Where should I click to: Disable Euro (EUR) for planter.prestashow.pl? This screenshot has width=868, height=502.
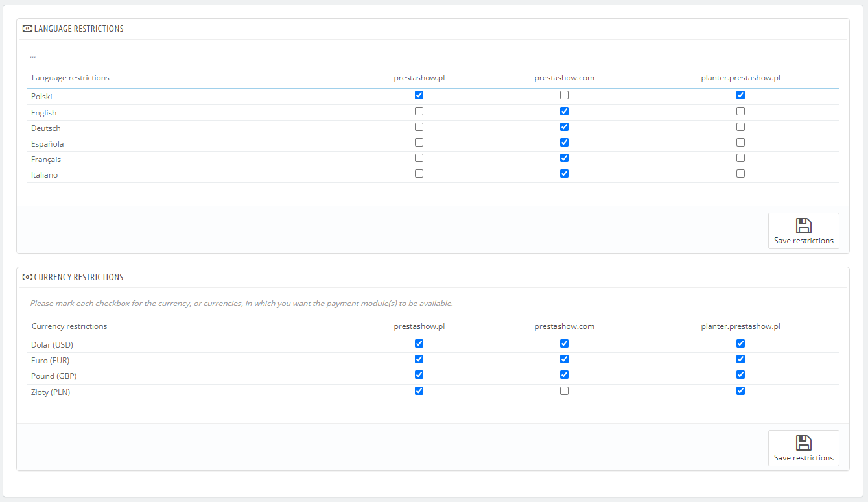(740, 359)
